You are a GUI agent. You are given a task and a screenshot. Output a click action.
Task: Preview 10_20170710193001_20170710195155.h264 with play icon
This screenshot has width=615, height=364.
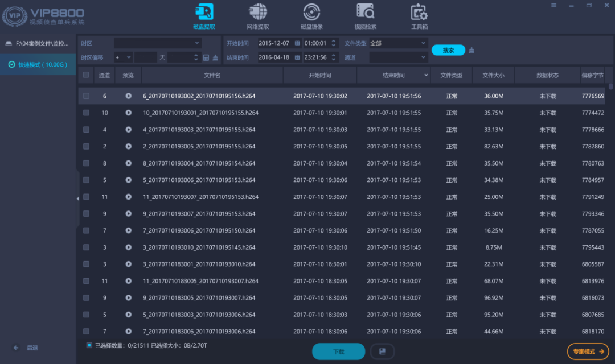128,113
